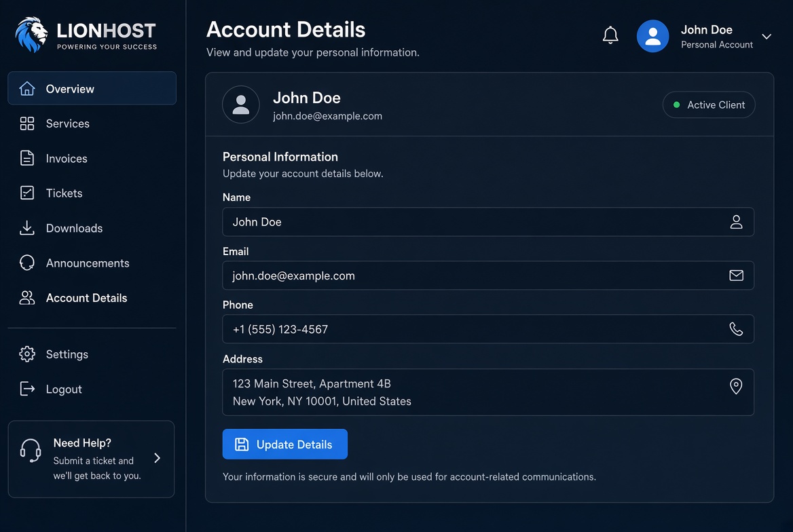
Task: Click the Announcements speech bubble icon
Action: tap(26, 263)
